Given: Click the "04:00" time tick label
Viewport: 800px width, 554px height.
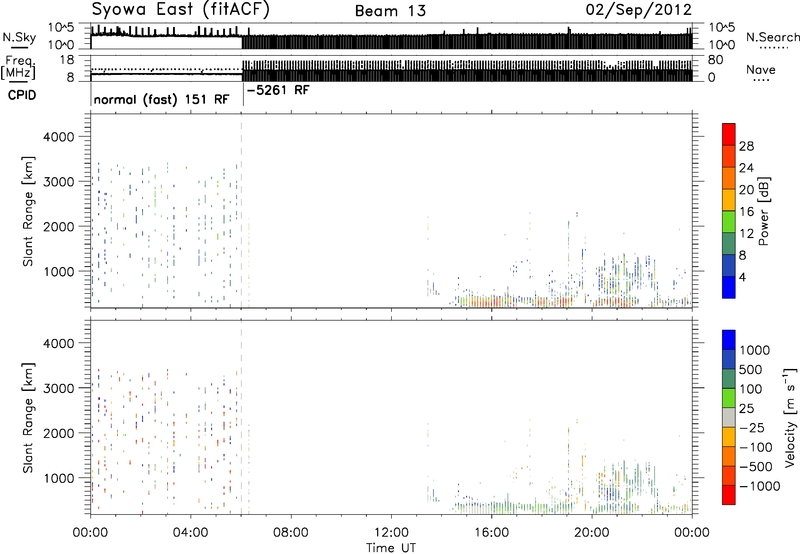Looking at the screenshot, I should [191, 533].
